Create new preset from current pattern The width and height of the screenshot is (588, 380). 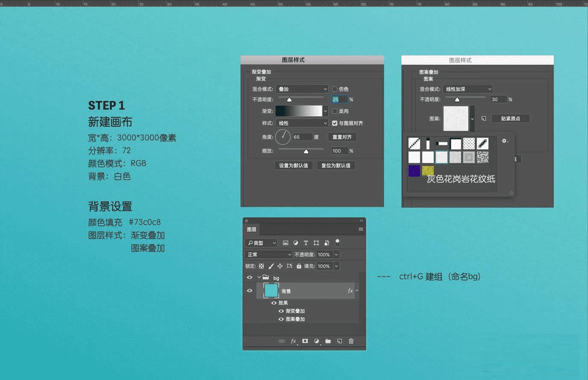[483, 118]
